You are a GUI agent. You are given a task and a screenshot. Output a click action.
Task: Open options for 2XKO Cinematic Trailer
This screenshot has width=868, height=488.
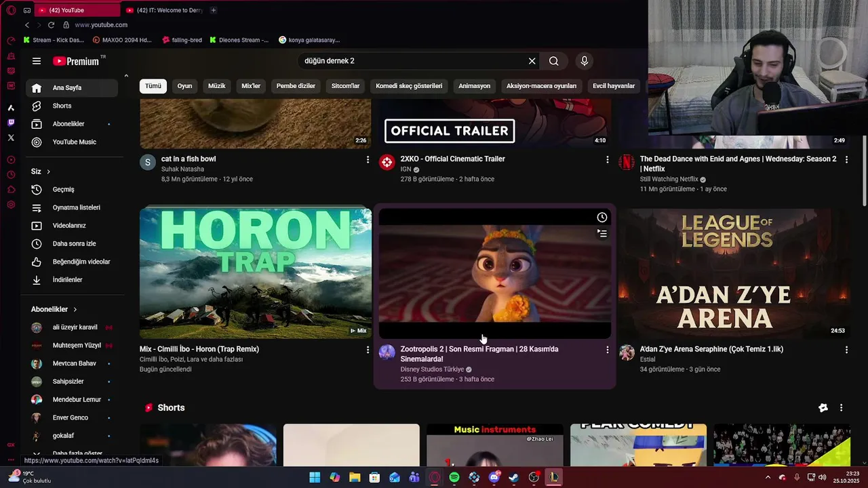click(x=607, y=159)
